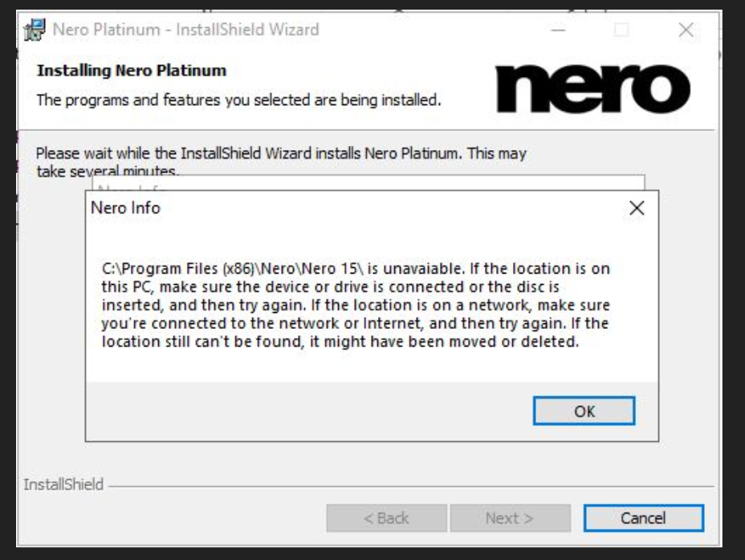745x560 pixels.
Task: Click the 'Installing Nero Platinum' heading
Action: point(132,71)
